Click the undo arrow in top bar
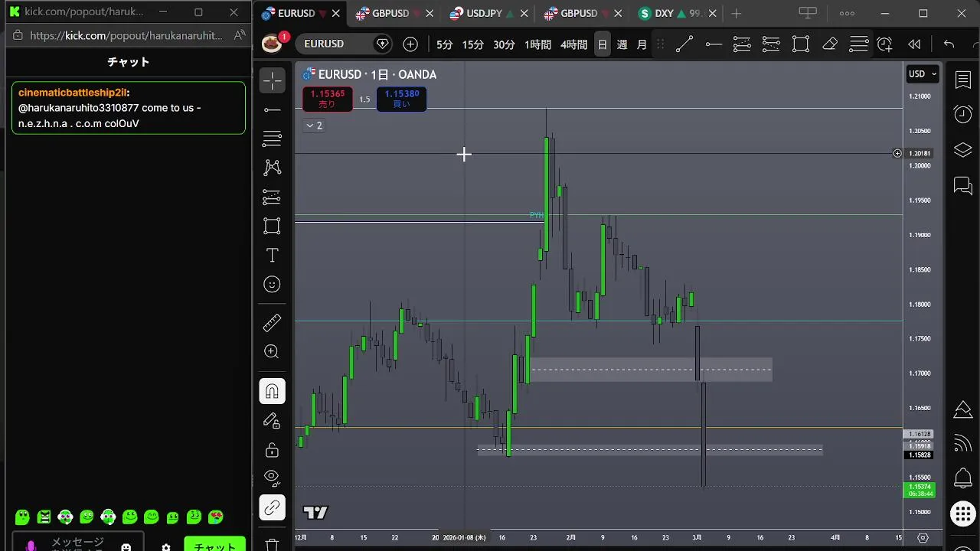 (949, 44)
